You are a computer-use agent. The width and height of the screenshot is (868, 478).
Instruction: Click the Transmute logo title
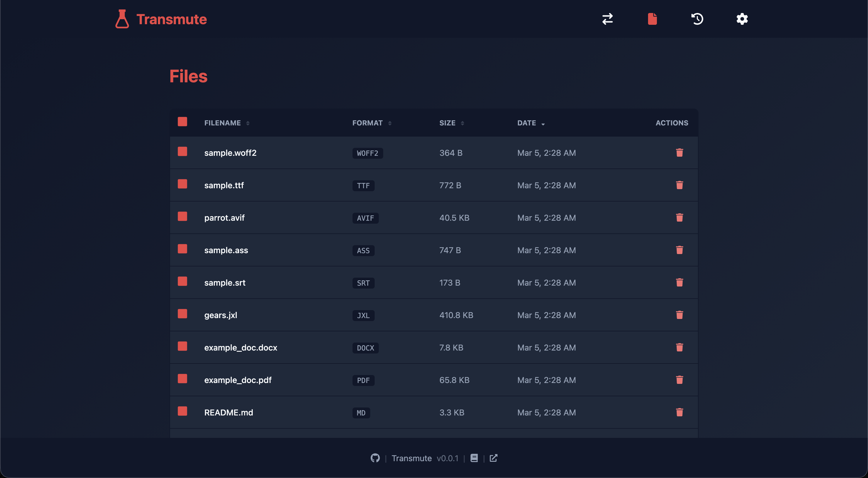(171, 19)
